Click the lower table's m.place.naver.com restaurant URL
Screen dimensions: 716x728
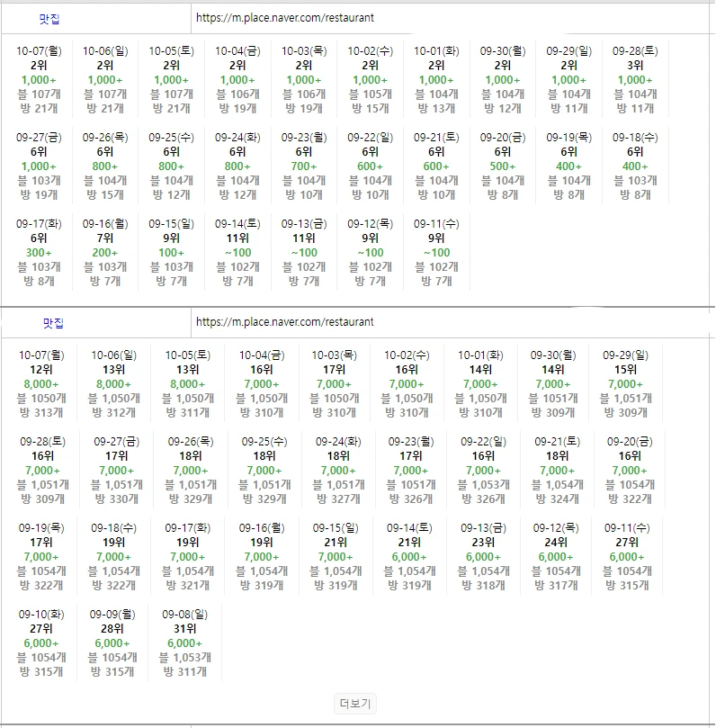click(x=284, y=322)
